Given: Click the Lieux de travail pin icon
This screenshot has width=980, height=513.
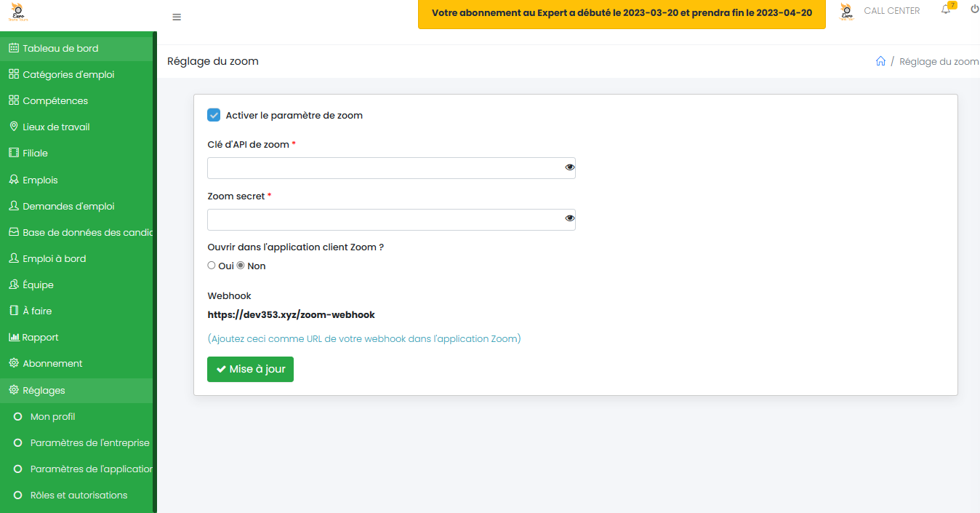Looking at the screenshot, I should point(13,127).
